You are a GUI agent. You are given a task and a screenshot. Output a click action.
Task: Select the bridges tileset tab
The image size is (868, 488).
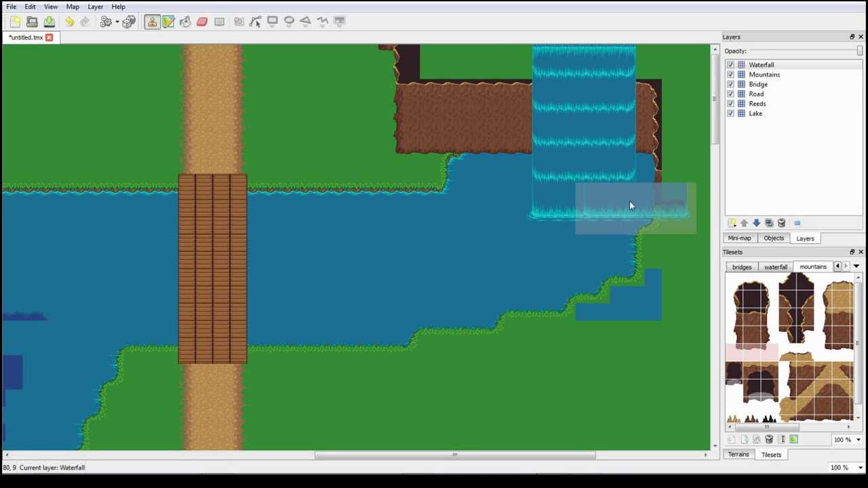742,267
